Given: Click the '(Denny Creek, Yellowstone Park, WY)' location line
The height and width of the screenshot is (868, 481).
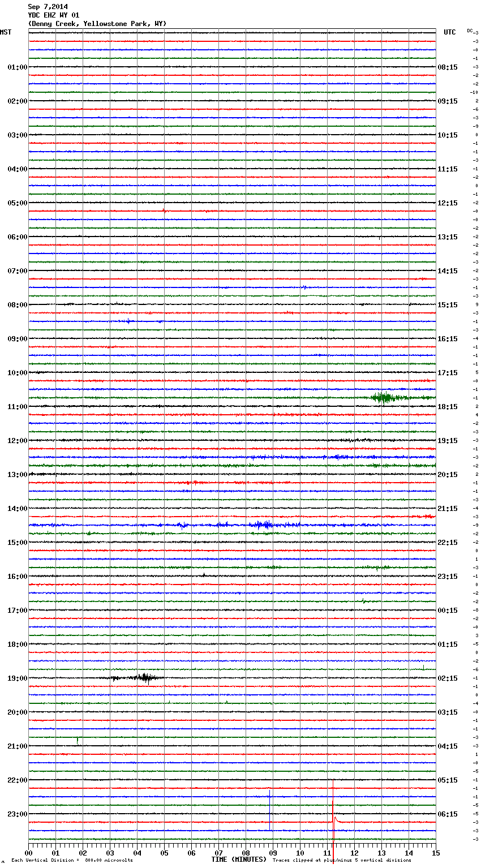Looking at the screenshot, I should pyautogui.click(x=97, y=24).
